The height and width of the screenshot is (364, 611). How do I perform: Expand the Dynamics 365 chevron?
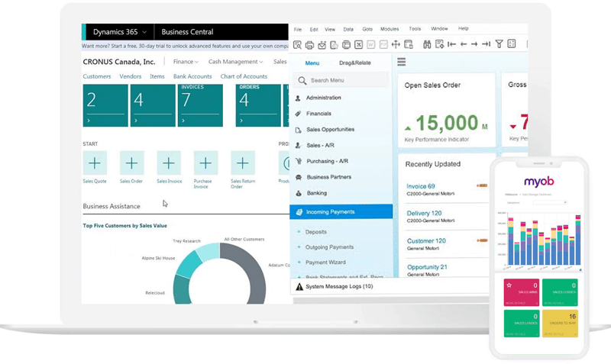(144, 32)
